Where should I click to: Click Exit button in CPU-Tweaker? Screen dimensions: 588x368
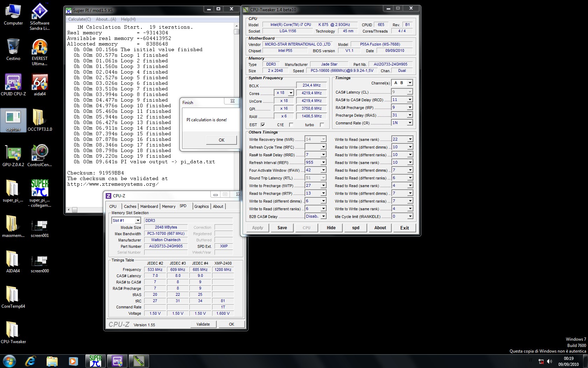point(405,228)
